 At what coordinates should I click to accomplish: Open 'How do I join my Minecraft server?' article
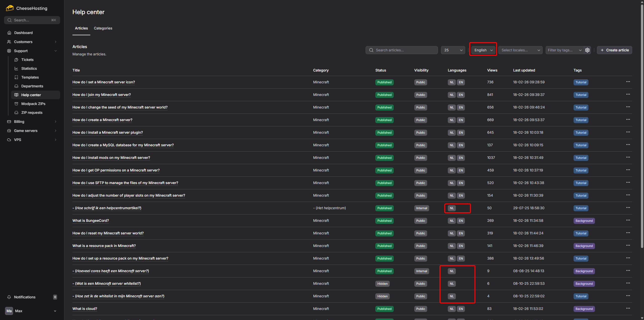(101, 95)
